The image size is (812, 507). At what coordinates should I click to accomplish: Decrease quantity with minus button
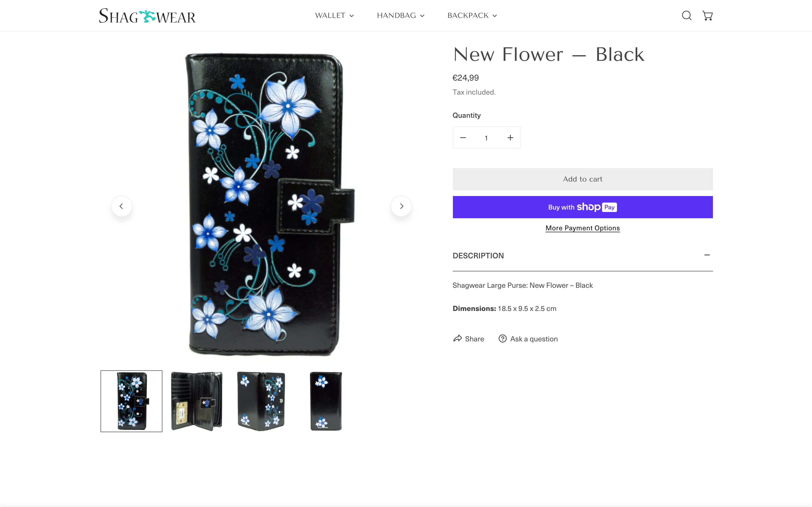point(463,138)
